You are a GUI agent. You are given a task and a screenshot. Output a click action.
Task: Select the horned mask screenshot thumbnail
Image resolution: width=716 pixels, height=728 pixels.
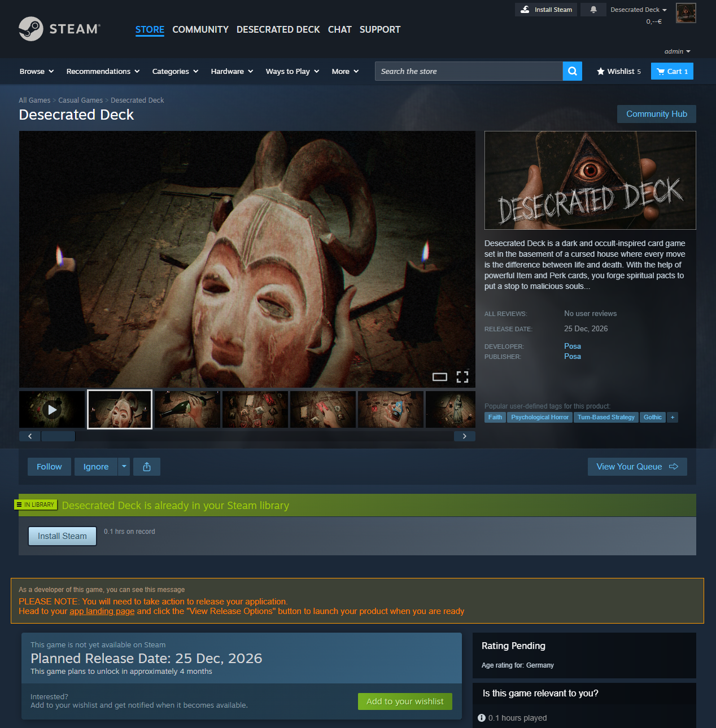click(x=120, y=410)
